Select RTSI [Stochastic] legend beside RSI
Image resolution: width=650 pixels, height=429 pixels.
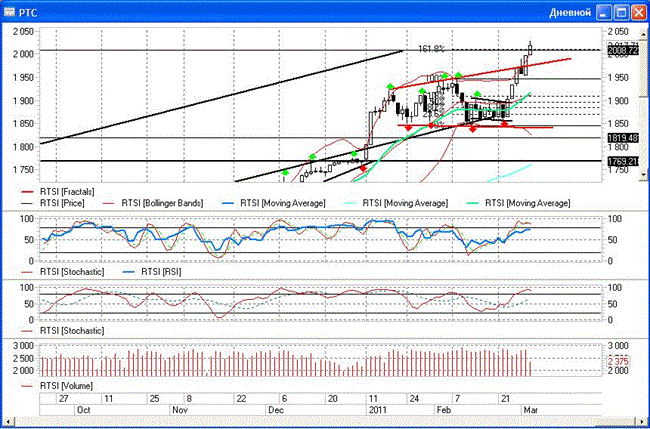pos(63,272)
